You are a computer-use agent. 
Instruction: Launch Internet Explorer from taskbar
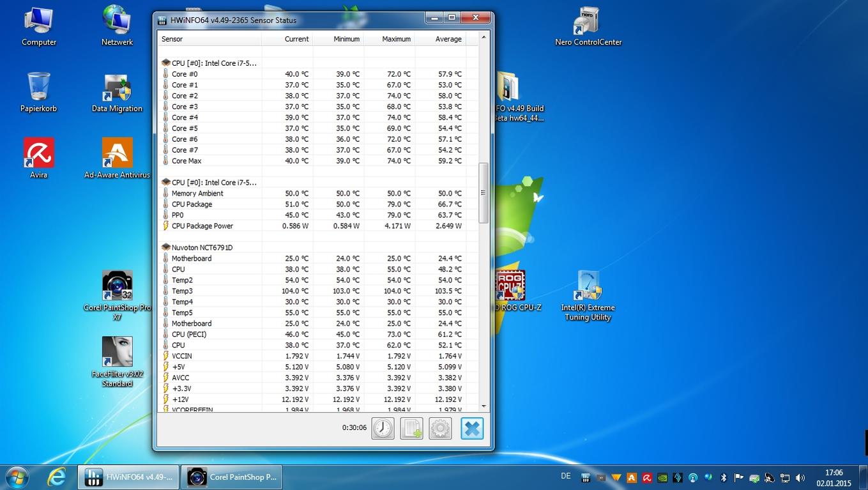click(57, 477)
